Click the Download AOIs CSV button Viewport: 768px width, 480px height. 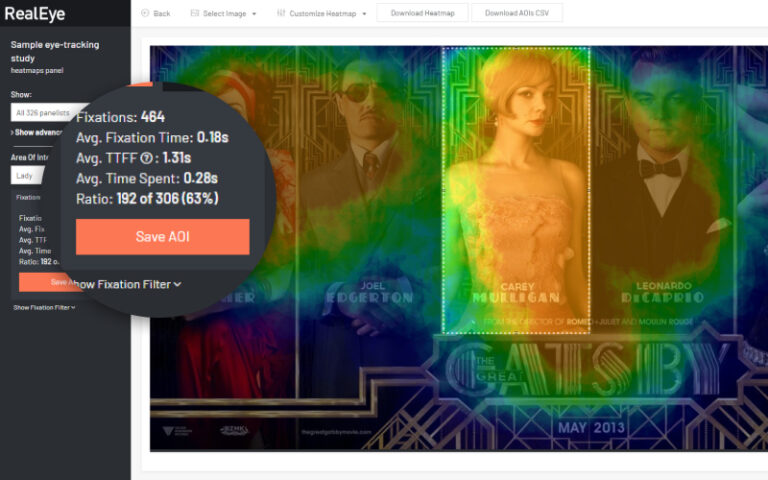[517, 13]
